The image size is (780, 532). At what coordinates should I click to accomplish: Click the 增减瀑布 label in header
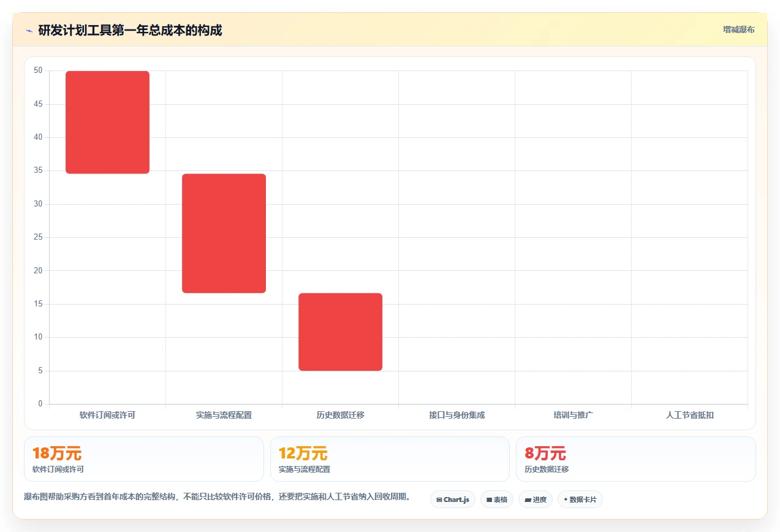click(738, 29)
